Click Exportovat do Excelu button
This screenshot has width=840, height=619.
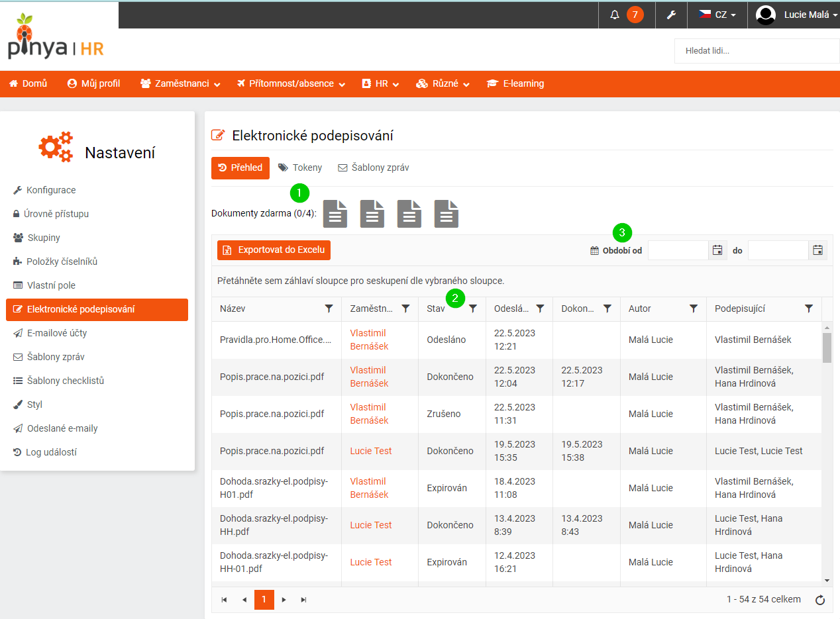coord(274,250)
